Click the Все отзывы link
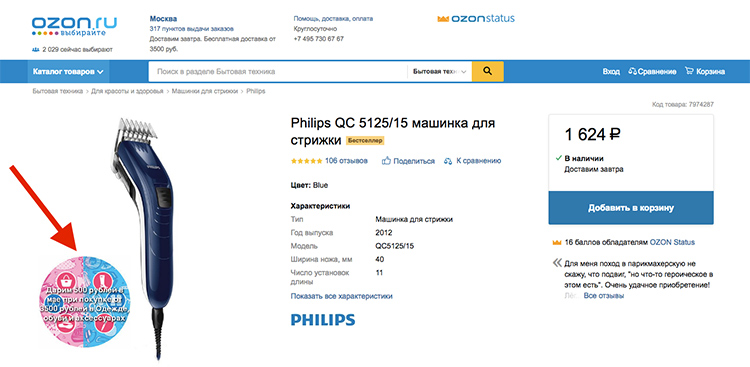The height and width of the screenshot is (367, 750). coord(604,296)
